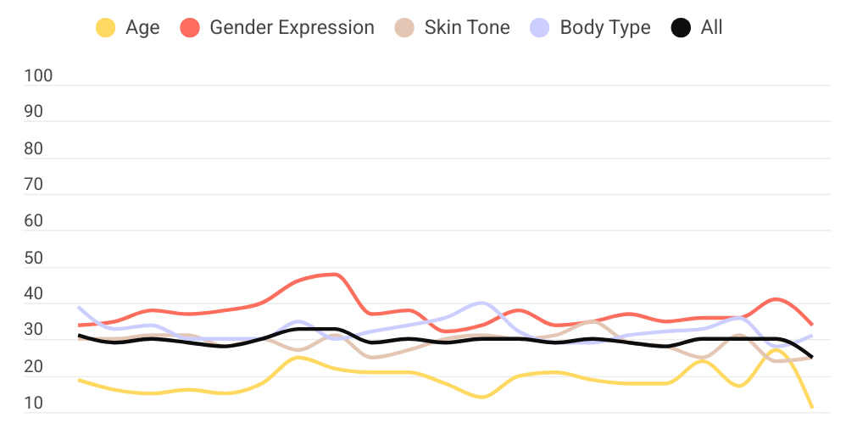Image resolution: width=868 pixels, height=434 pixels.
Task: Click the lavender line's starting point at left
Action: (x=79, y=308)
